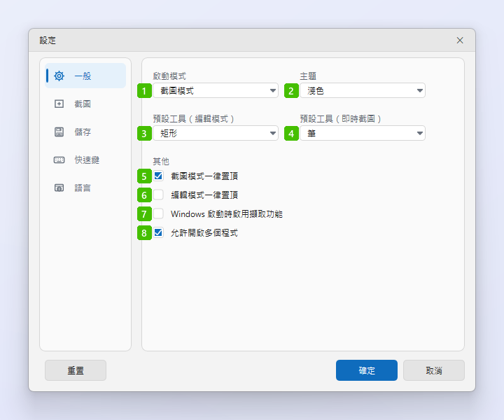504x420 pixels.
Task: Click the capture icon beside 截圖
Action: coord(59,104)
